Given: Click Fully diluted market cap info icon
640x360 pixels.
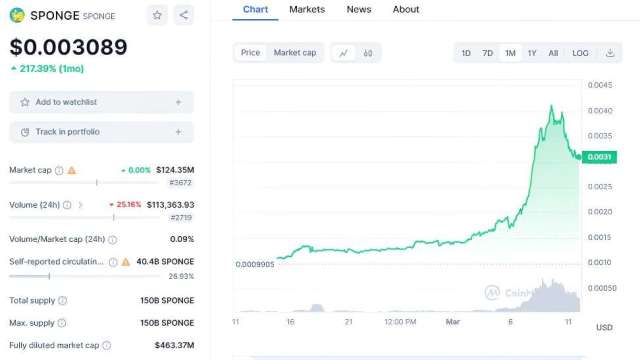Looking at the screenshot, I should (107, 346).
